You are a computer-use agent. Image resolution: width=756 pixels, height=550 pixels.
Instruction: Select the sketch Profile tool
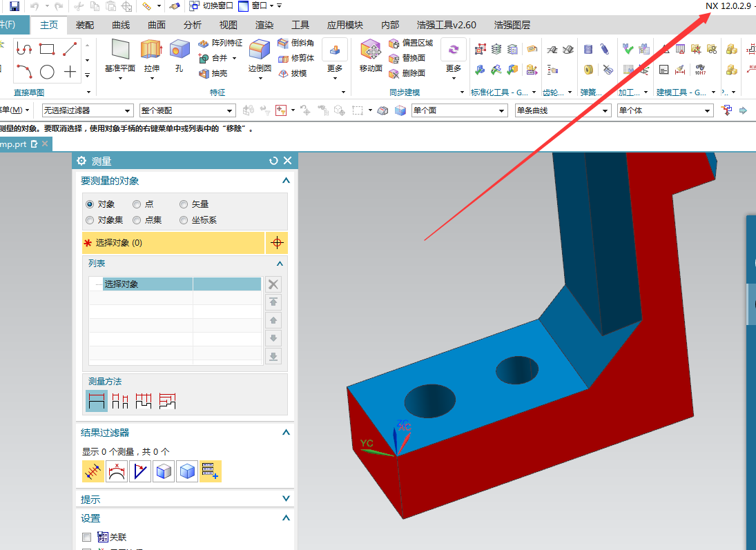tap(23, 49)
